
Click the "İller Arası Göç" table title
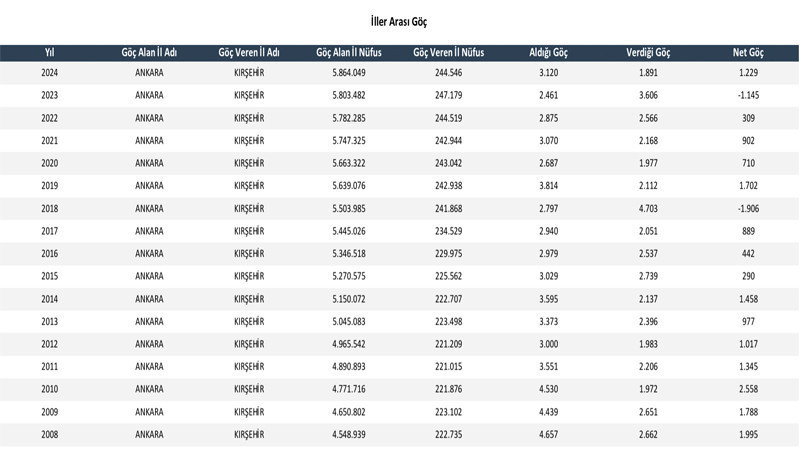(399, 20)
